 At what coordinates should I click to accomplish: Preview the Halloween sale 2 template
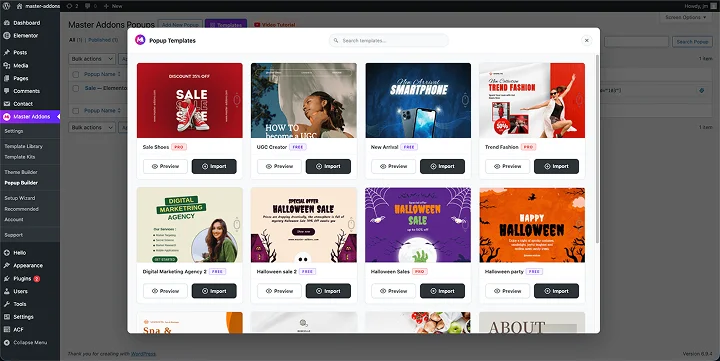tap(279, 291)
